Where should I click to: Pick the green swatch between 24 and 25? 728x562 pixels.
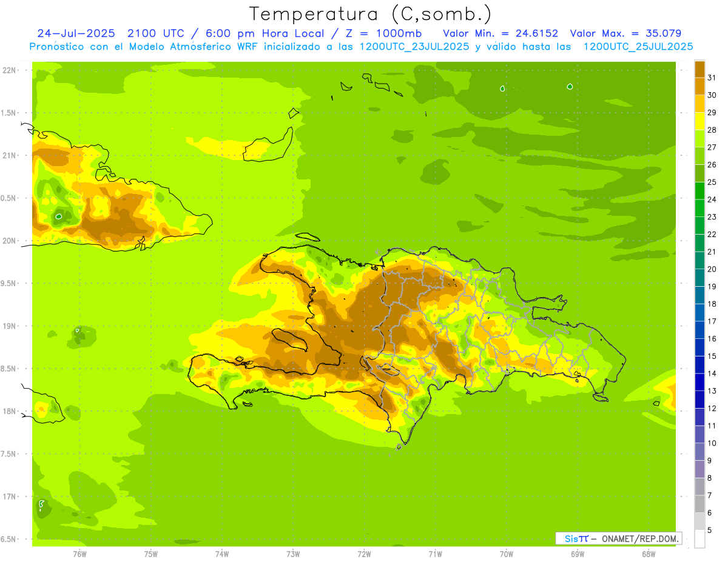699,191
